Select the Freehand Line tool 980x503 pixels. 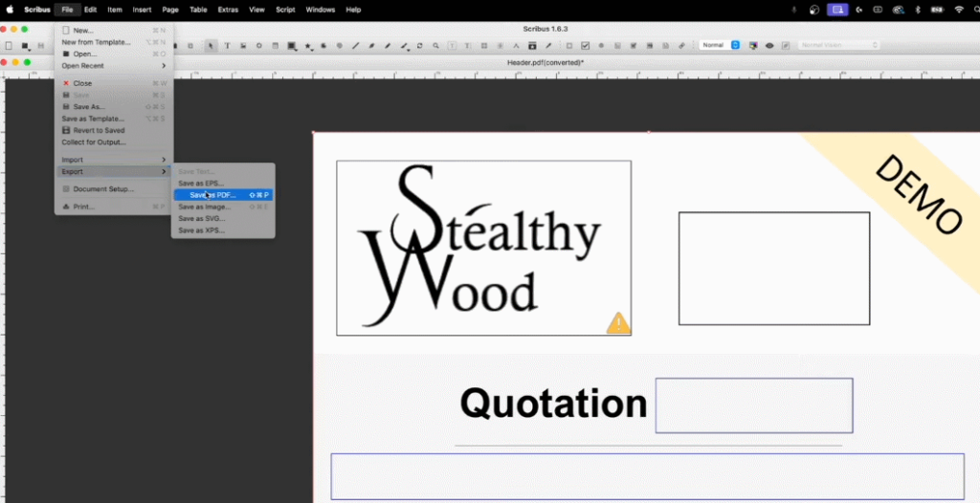(388, 46)
